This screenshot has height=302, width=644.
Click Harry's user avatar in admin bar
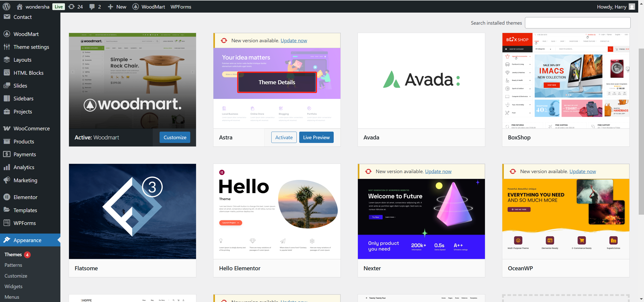[x=632, y=7]
